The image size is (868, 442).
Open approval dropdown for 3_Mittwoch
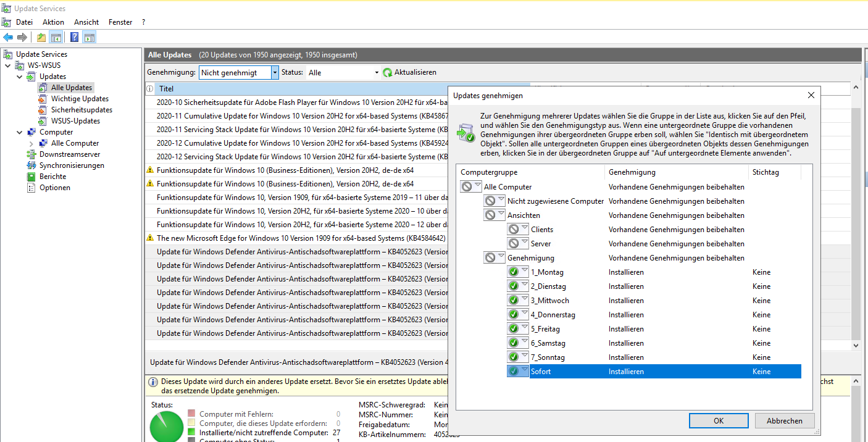pyautogui.click(x=517, y=300)
